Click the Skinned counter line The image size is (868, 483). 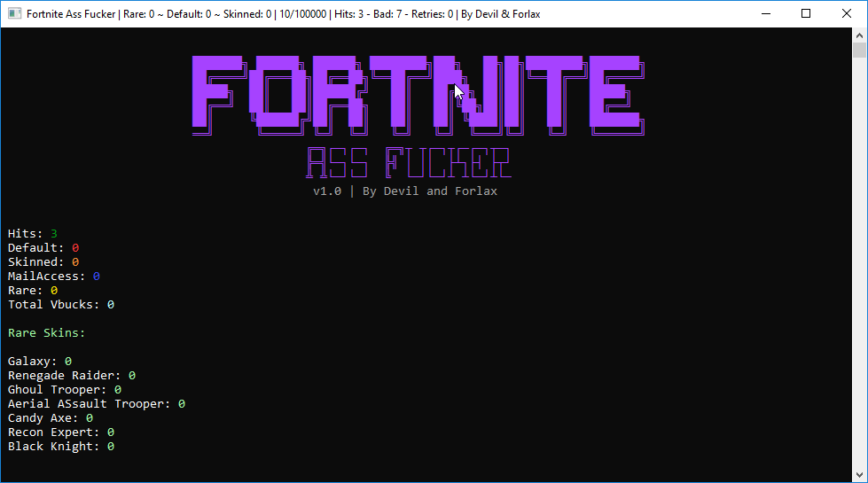[x=43, y=262]
